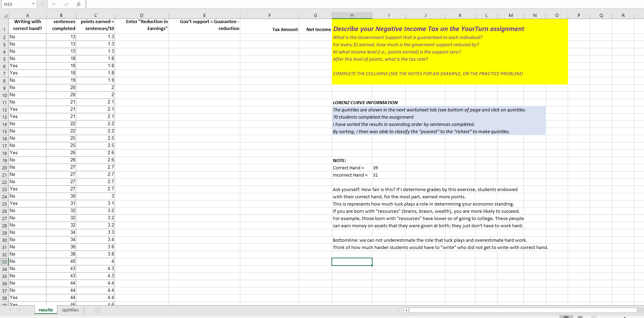644x318 pixels.
Task: Select the results sheet tab
Action: [x=45, y=310]
